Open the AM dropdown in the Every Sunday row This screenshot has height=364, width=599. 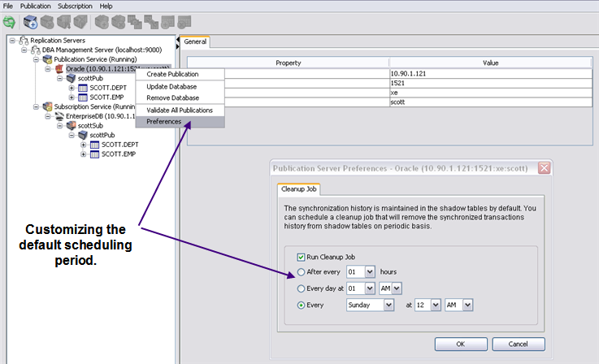tap(467, 305)
